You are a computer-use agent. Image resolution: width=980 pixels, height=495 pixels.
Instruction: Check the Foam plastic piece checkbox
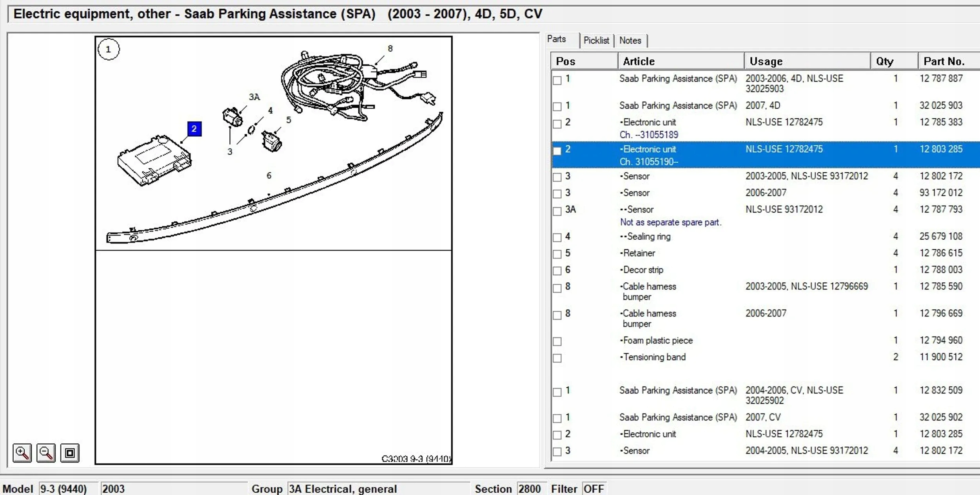(x=557, y=341)
